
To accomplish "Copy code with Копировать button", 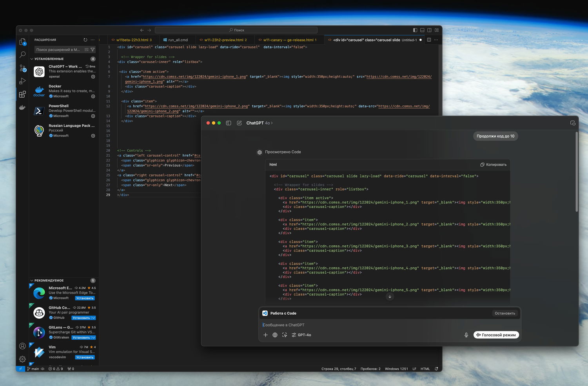I will click(494, 165).
